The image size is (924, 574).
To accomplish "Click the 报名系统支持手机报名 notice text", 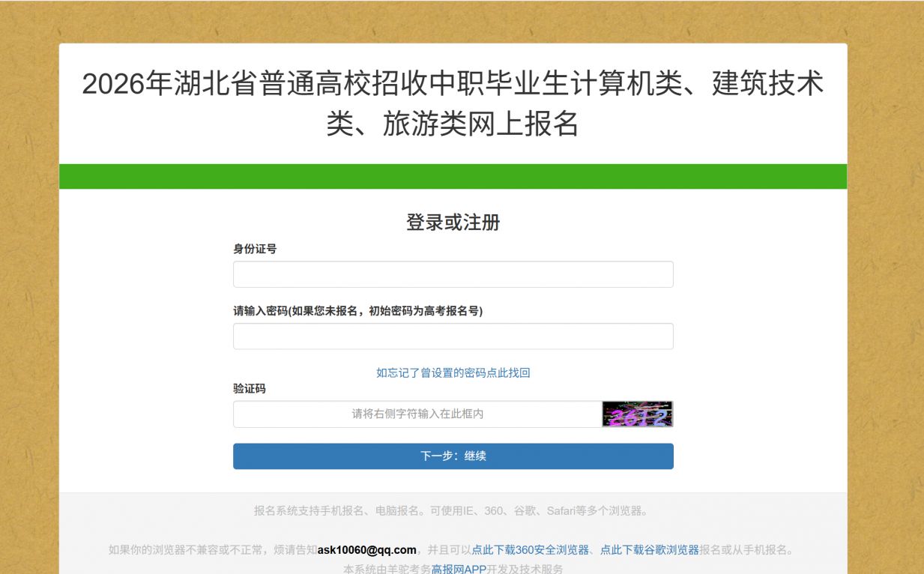I will click(x=453, y=511).
